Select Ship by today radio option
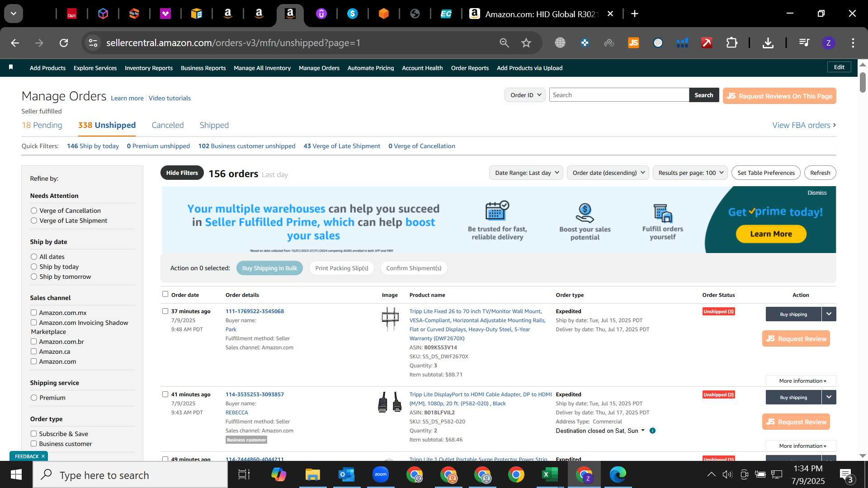Viewport: 868px width, 488px height. click(x=34, y=267)
